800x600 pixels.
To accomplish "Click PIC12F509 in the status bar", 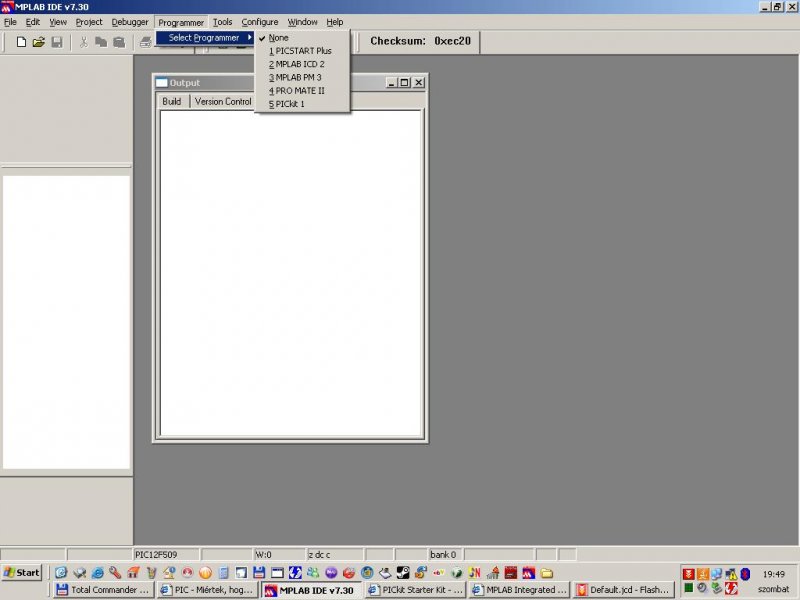I will [x=156, y=555].
